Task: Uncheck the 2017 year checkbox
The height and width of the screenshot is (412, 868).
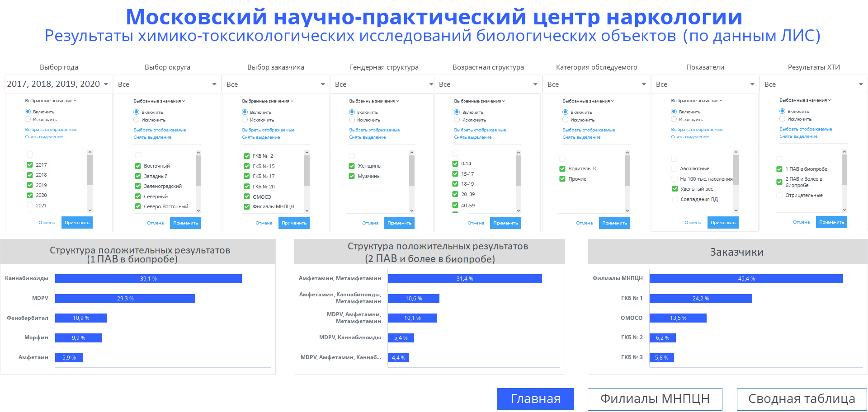Action: point(30,165)
